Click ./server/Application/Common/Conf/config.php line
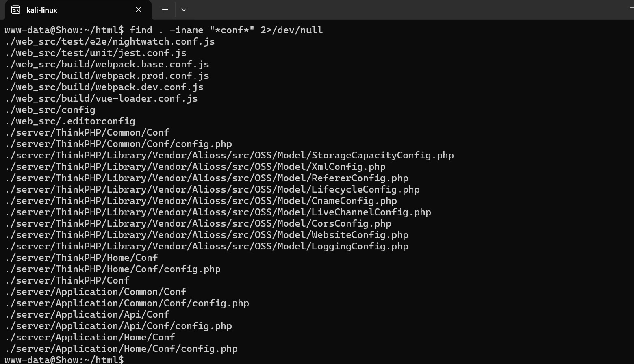The image size is (634, 364). 127,303
